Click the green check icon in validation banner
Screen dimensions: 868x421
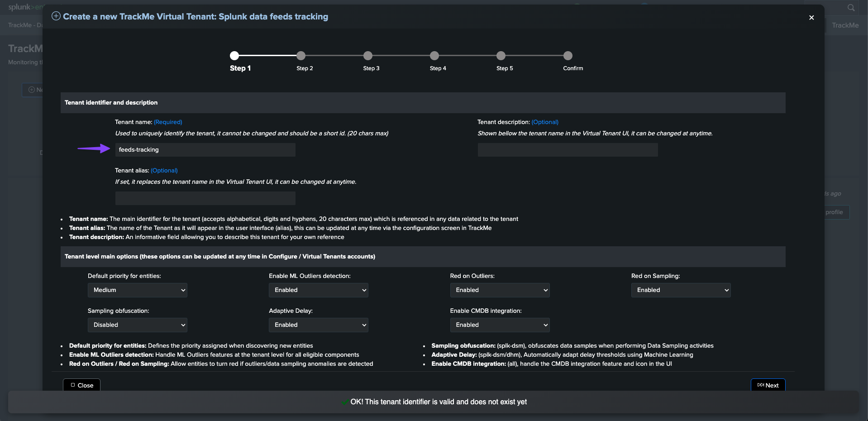[x=345, y=402]
